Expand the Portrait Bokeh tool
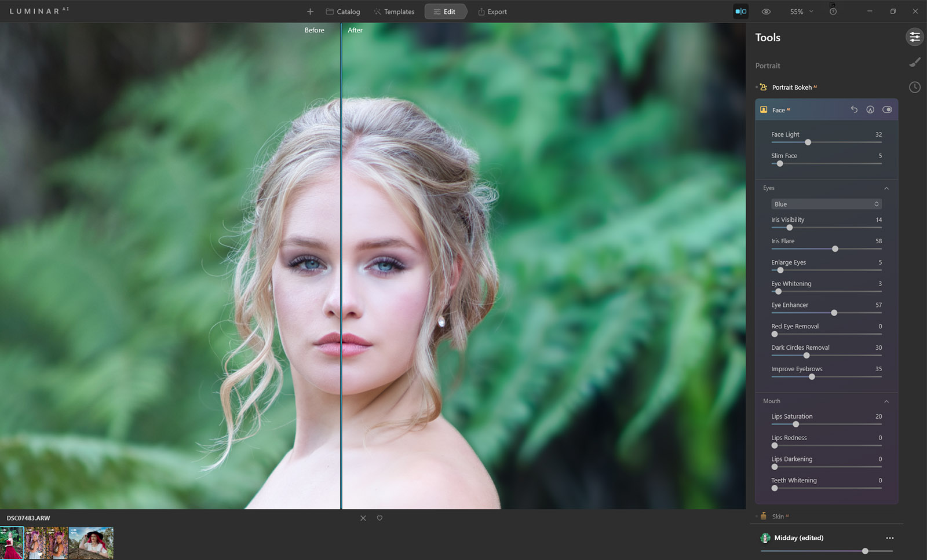The width and height of the screenshot is (927, 560). click(791, 87)
